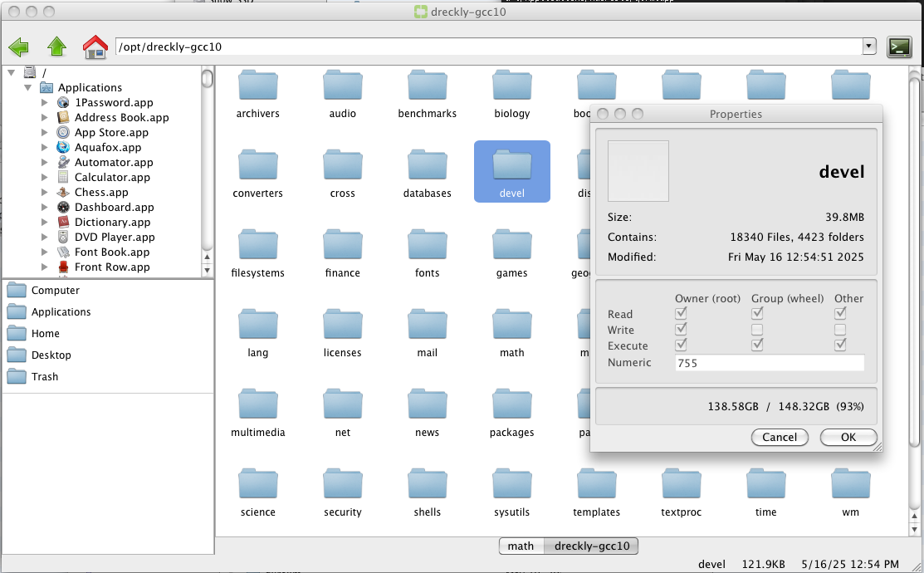Toggle Other Execute permission checkbox
The height and width of the screenshot is (573, 924).
pos(840,345)
